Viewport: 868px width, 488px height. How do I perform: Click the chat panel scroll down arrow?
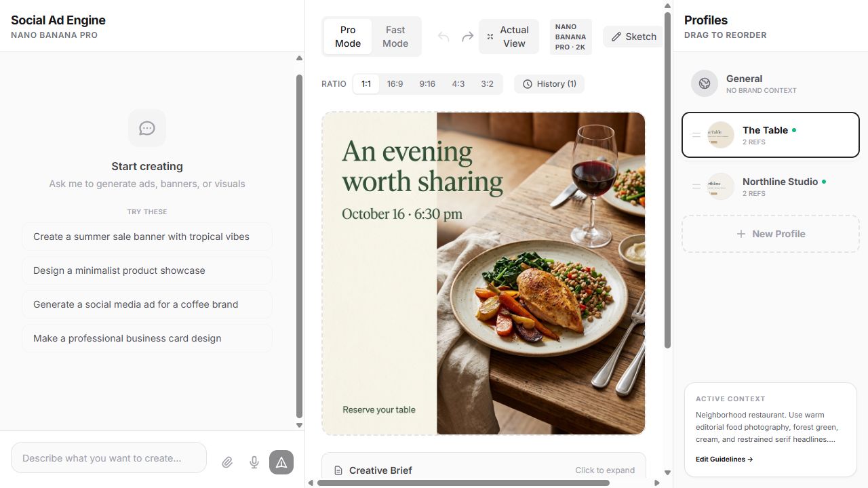299,425
